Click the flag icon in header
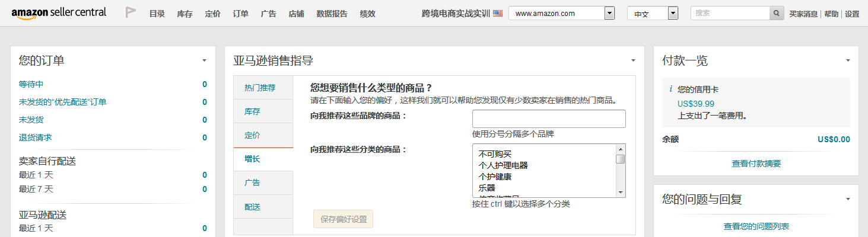This screenshot has height=237, width=868. click(x=131, y=12)
